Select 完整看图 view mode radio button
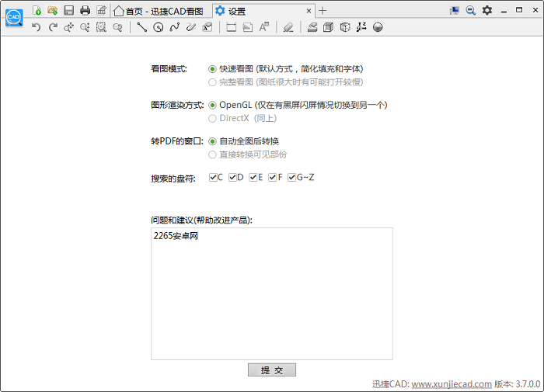Image resolution: width=544 pixels, height=392 pixels. coord(213,82)
